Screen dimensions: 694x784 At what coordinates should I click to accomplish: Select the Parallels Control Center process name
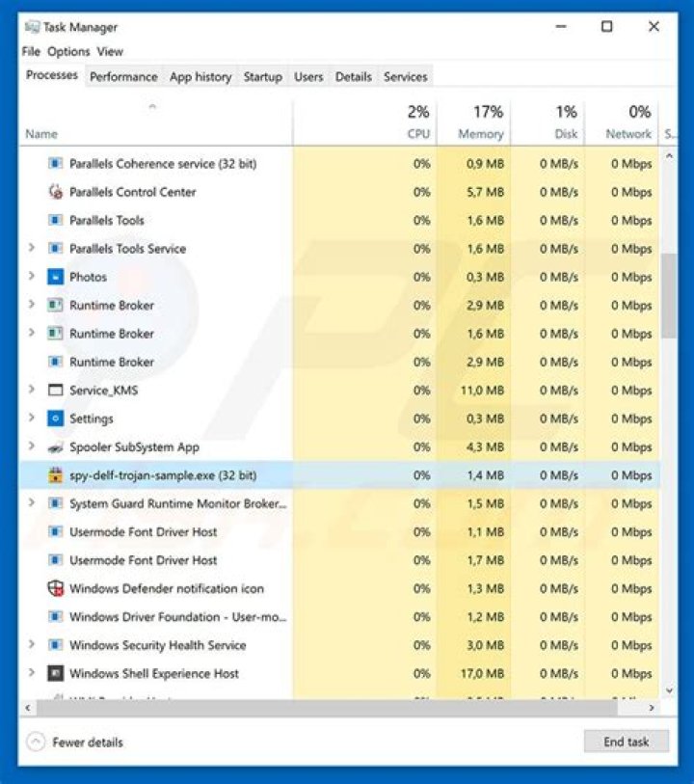click(x=132, y=192)
